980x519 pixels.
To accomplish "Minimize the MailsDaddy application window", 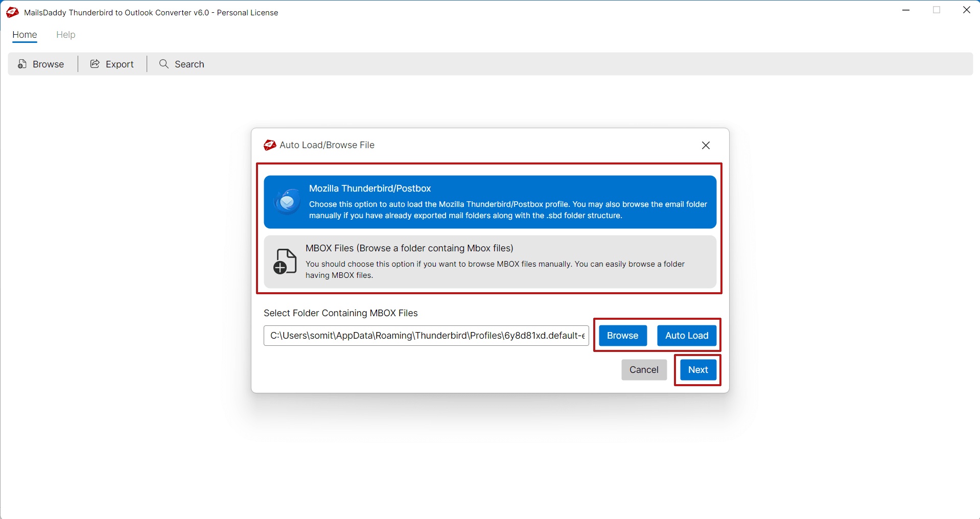I will point(906,10).
